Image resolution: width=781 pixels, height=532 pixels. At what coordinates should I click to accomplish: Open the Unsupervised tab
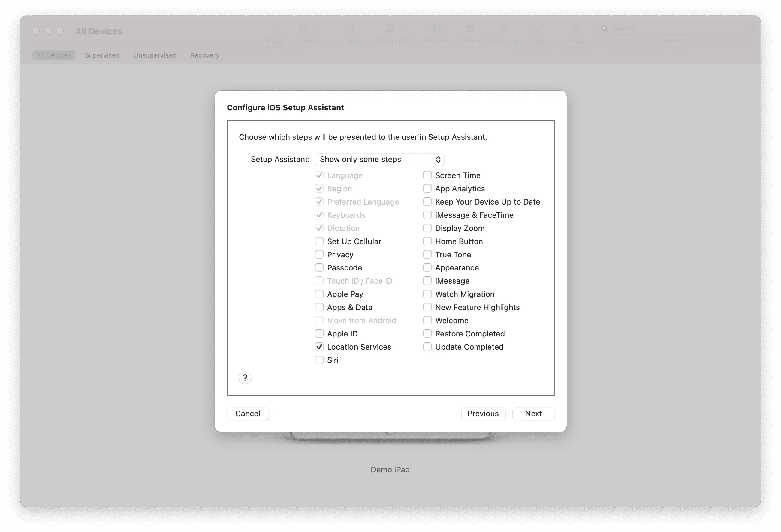(x=155, y=55)
